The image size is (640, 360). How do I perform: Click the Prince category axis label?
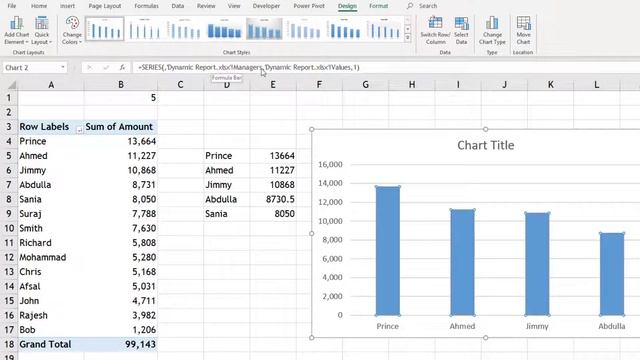click(x=387, y=326)
